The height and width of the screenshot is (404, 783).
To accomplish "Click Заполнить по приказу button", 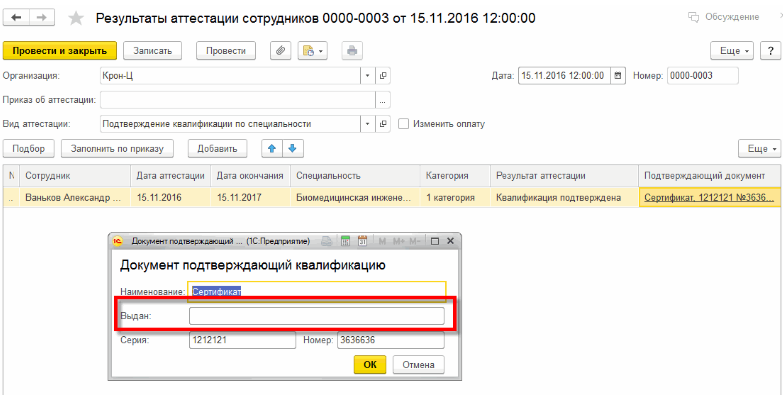I will [118, 148].
